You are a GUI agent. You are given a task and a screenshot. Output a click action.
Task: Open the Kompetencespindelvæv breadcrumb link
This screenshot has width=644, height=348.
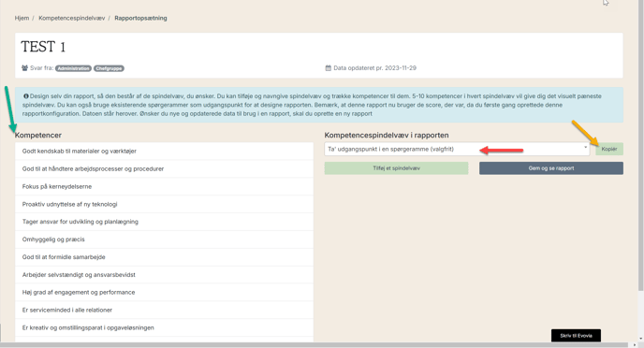72,18
